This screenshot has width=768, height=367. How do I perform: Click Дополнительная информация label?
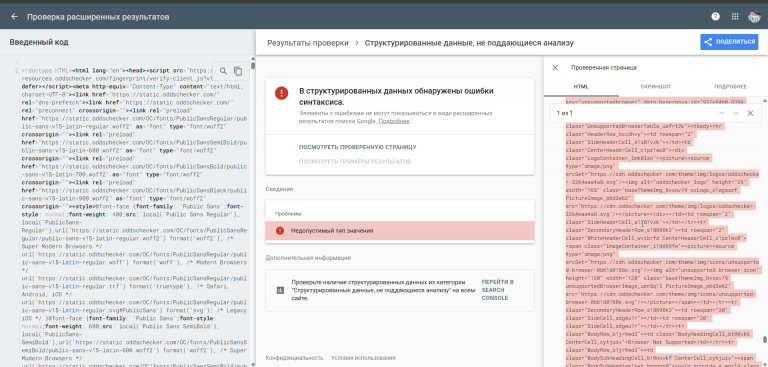pos(308,258)
